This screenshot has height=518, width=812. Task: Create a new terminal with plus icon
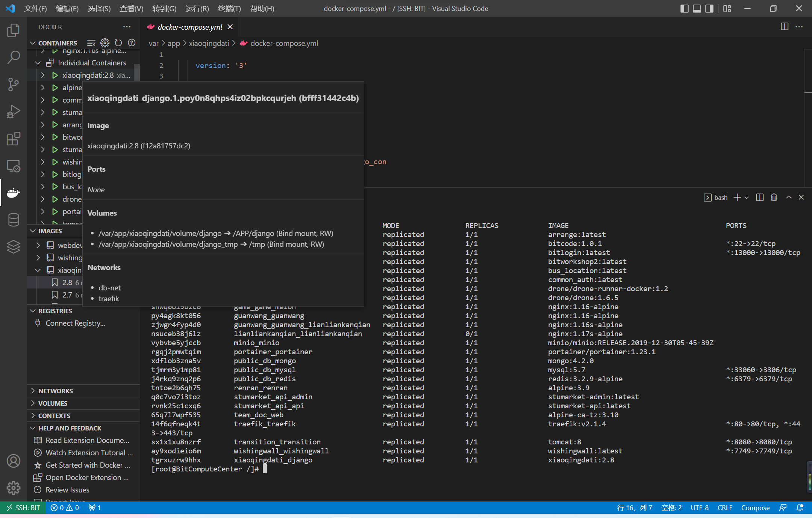[x=737, y=198]
